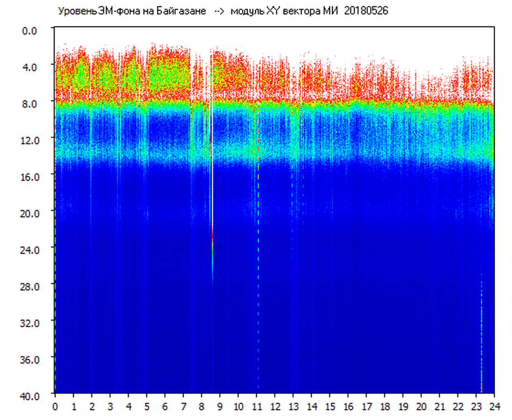Screen dimensions: 512x420
Task: Select hour 0 on the x-axis
Action: [55, 406]
